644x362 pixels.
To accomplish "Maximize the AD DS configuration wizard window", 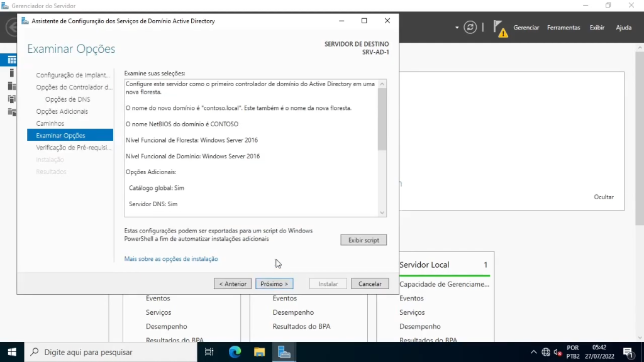I will click(x=364, y=21).
